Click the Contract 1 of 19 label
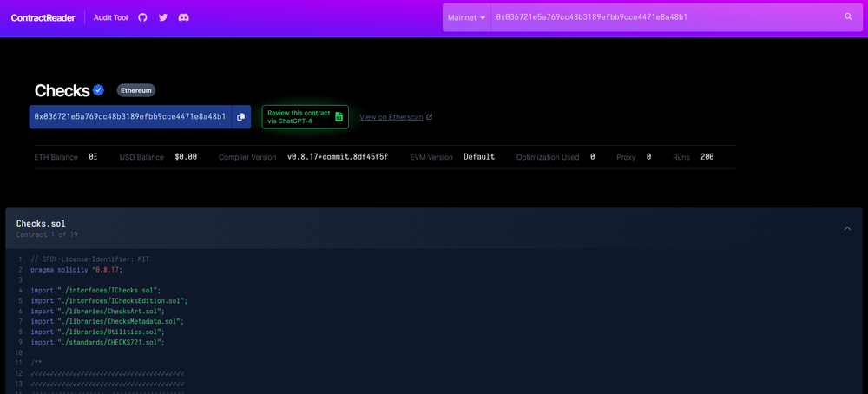 [x=47, y=234]
